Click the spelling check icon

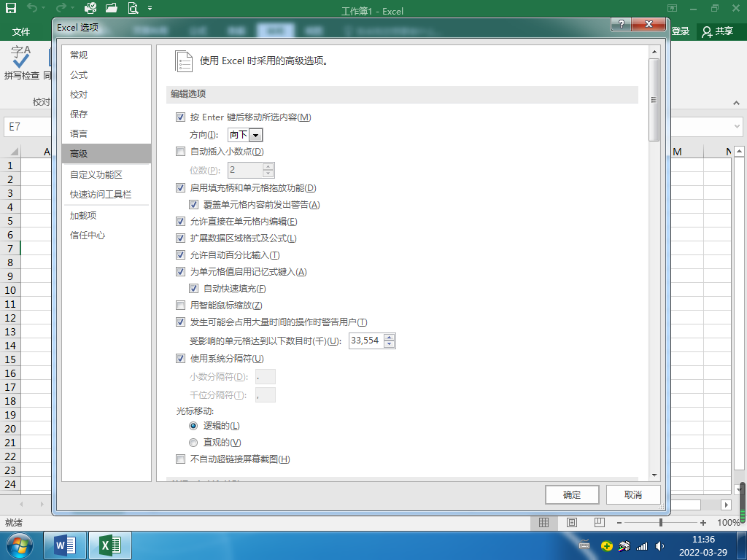[21, 57]
